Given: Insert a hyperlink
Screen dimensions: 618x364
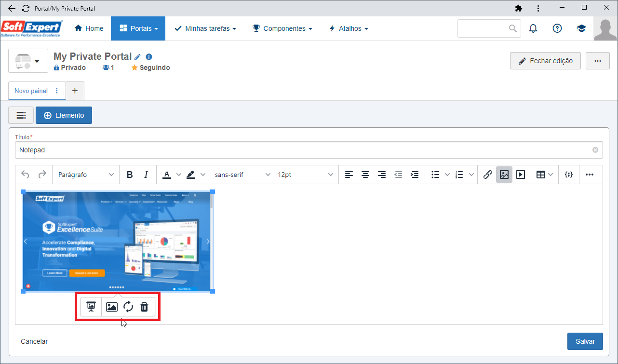Looking at the screenshot, I should pos(487,175).
